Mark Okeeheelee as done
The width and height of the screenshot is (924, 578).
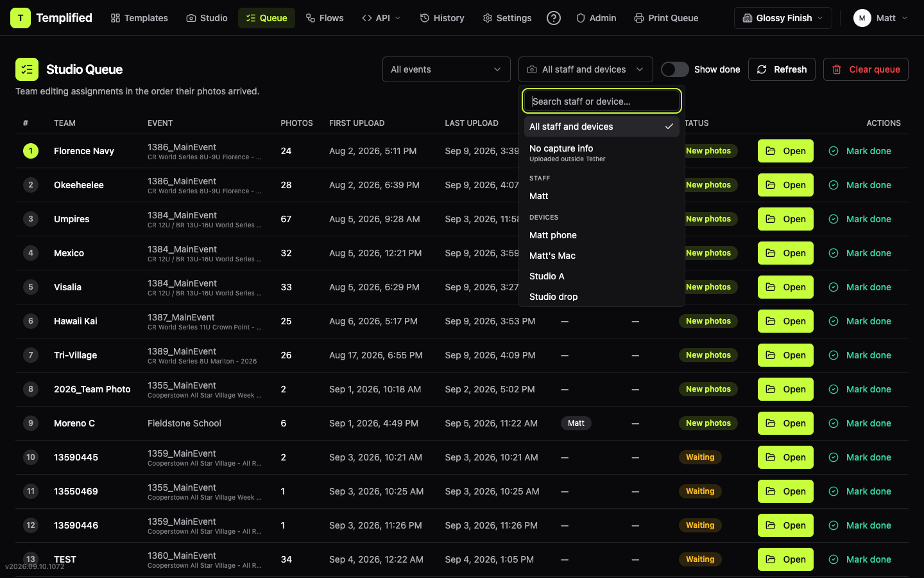coord(860,185)
